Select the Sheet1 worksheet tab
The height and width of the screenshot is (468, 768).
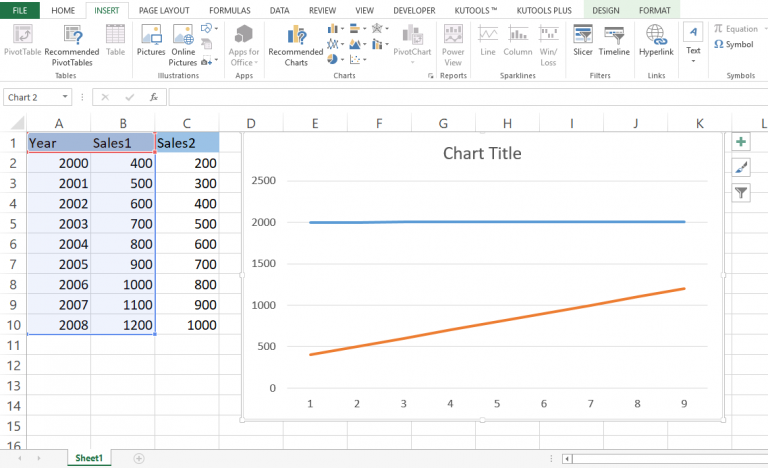click(89, 458)
